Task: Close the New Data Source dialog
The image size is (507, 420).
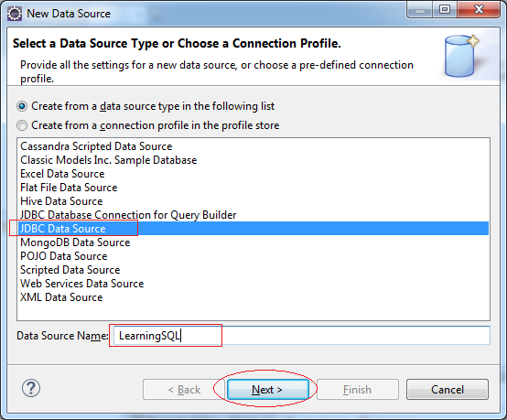Action: [479, 10]
